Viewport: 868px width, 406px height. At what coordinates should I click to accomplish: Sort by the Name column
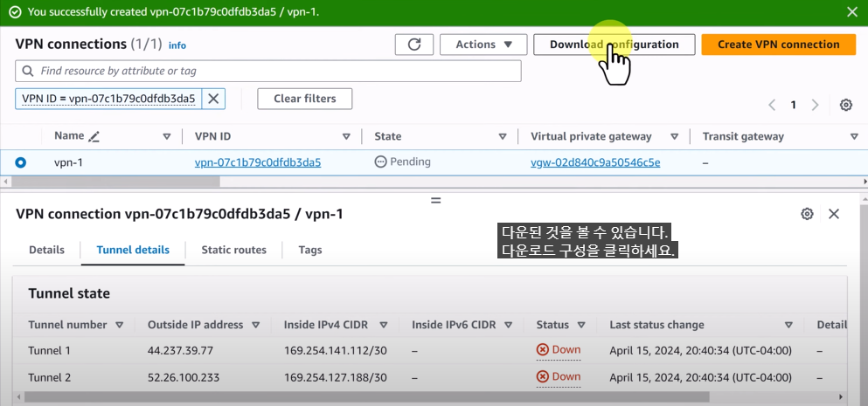(x=167, y=136)
